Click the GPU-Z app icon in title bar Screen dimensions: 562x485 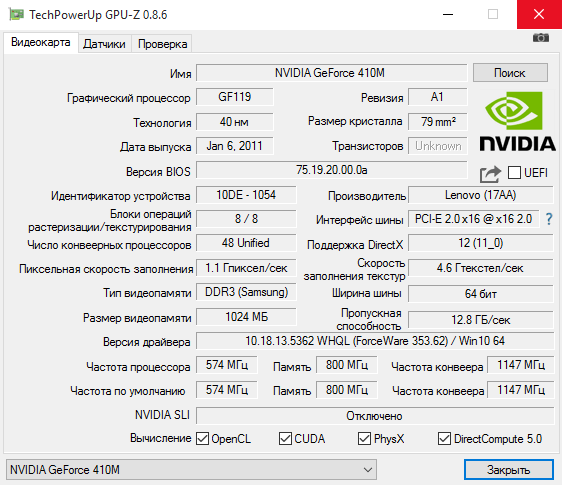coord(16,14)
